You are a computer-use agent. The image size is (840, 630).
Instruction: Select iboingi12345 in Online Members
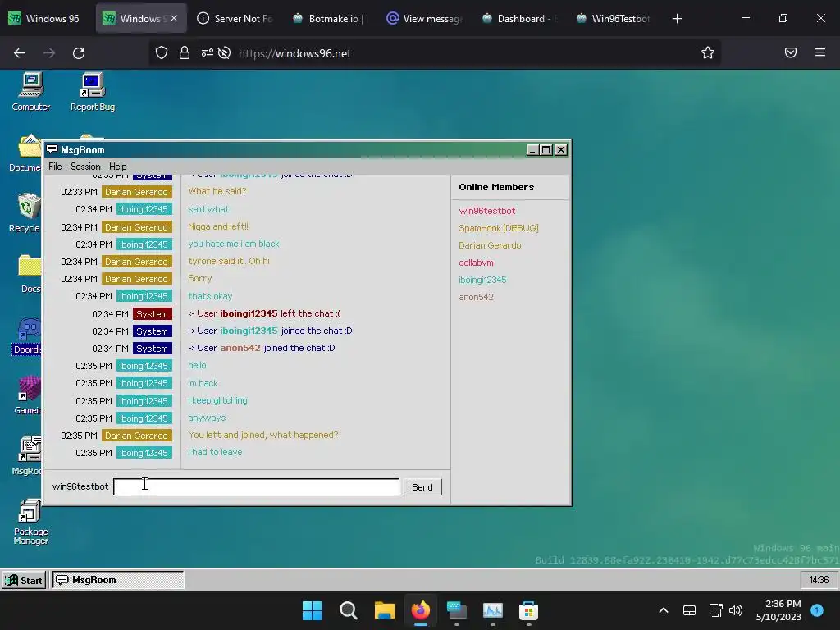(x=482, y=280)
